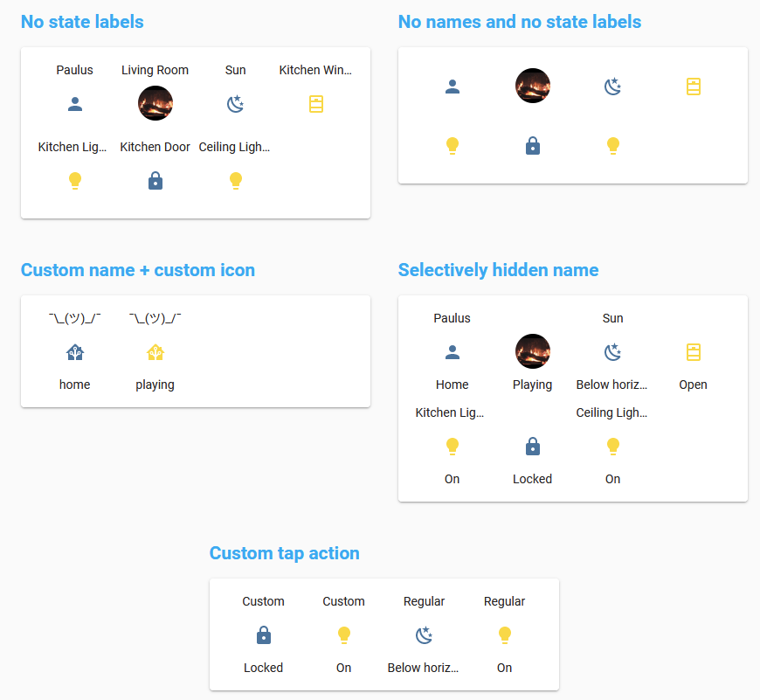Click Regular moon icon in Custom tap action card

[x=425, y=635]
